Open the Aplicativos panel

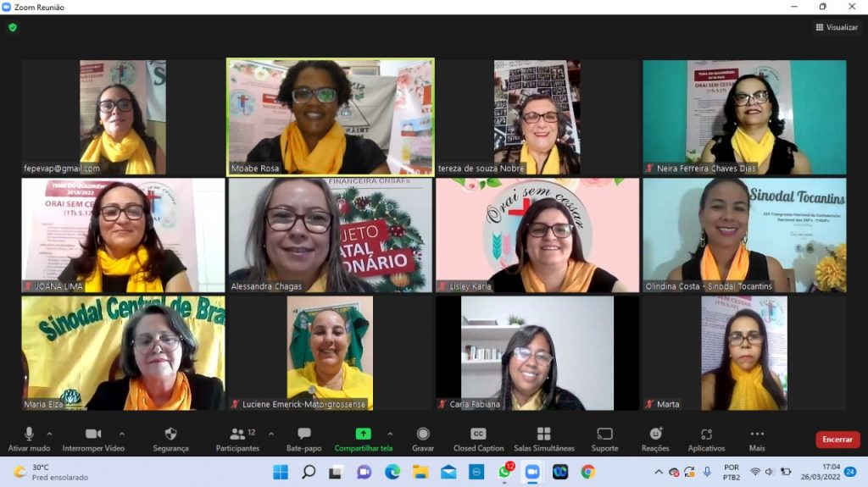point(706,438)
